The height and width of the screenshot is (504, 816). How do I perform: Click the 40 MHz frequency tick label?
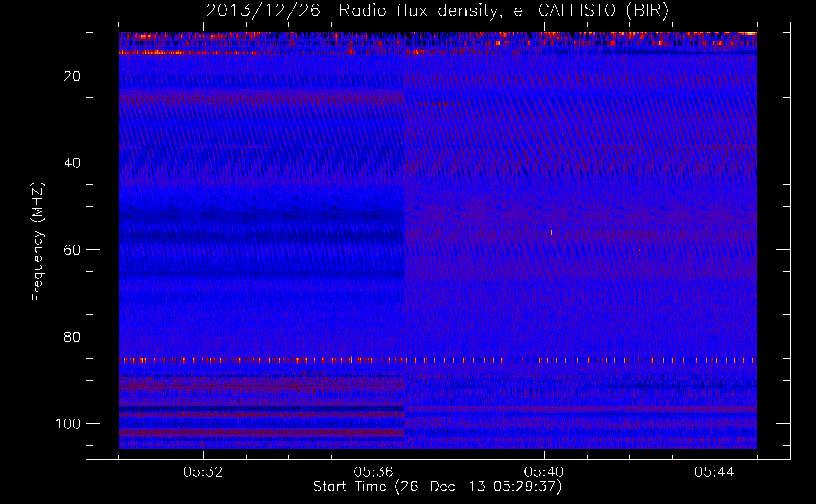coord(73,163)
